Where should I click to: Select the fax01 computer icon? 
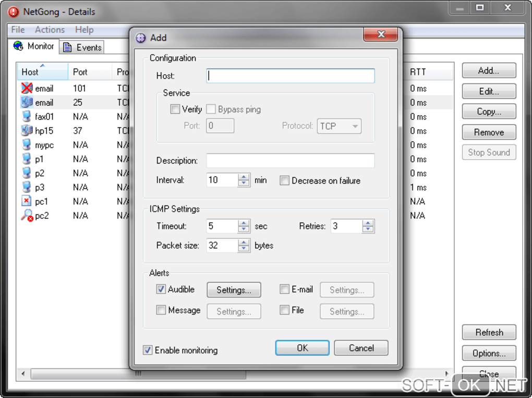[x=27, y=116]
